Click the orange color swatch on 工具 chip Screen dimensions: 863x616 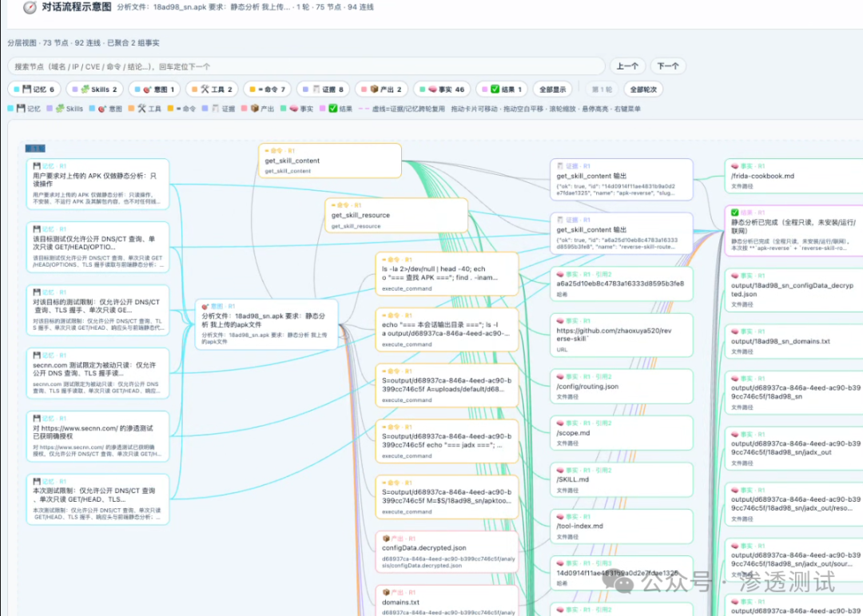point(195,89)
